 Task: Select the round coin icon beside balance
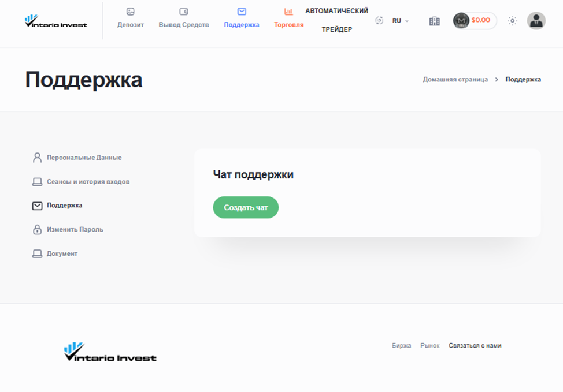pos(461,20)
